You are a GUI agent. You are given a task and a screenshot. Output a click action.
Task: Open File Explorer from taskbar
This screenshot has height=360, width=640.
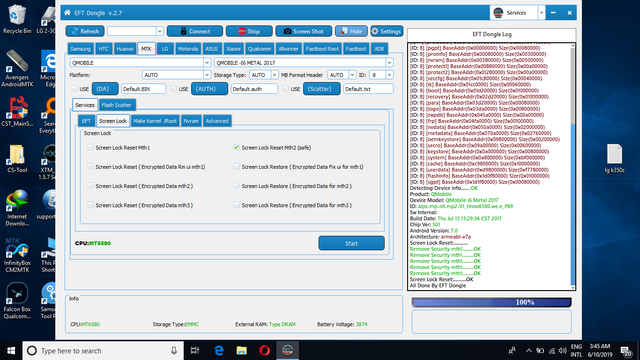pyautogui.click(x=242, y=351)
